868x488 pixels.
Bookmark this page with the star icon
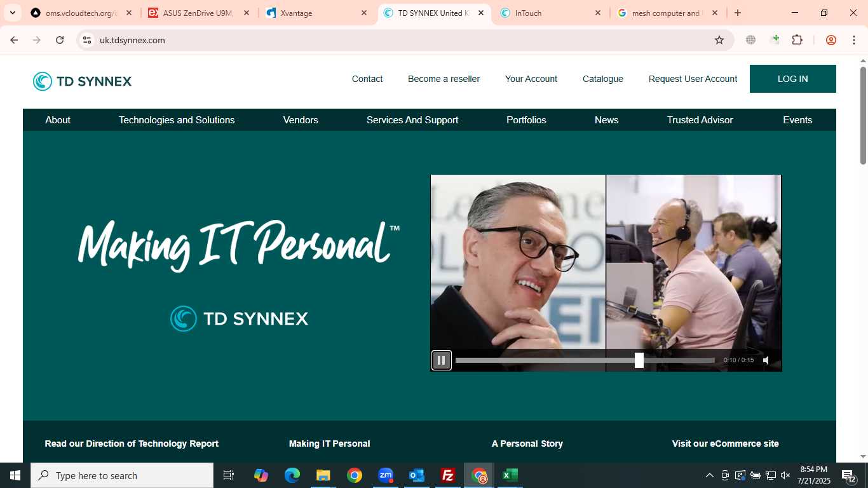tap(719, 40)
